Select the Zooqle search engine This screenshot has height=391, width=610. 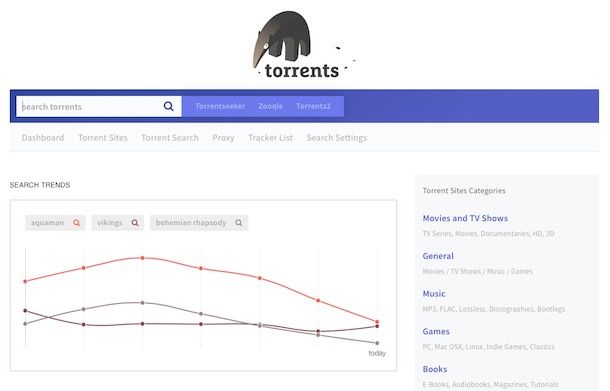click(x=270, y=106)
